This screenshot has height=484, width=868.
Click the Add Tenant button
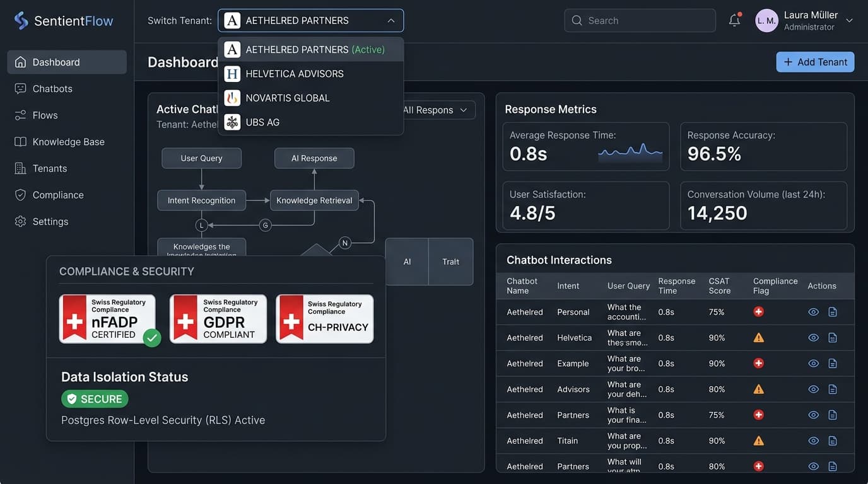(815, 62)
